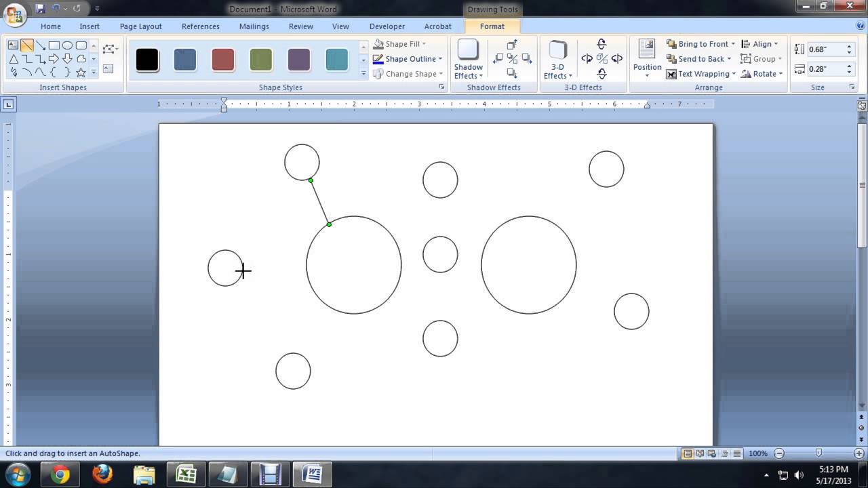Switch to the Page Layout tab
This screenshot has width=868, height=488.
coord(140,26)
